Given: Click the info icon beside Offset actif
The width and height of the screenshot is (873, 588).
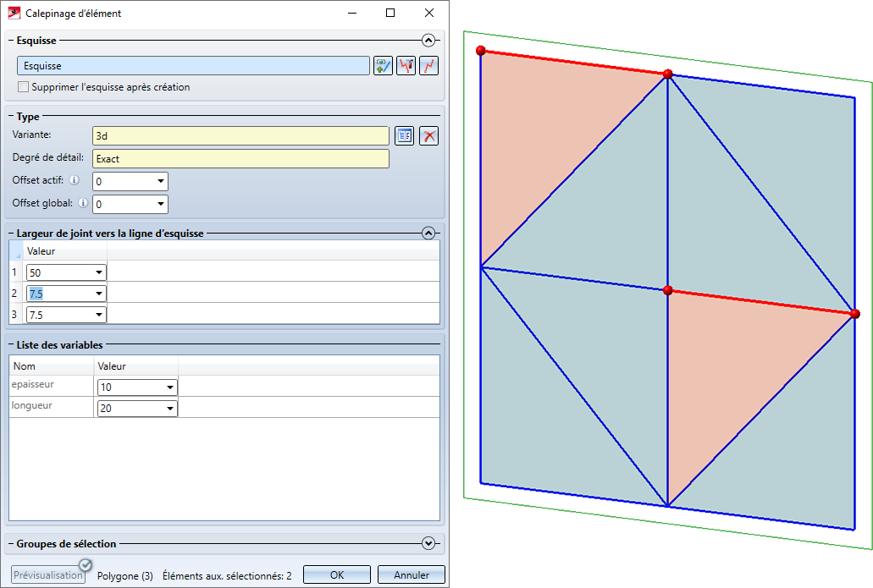Looking at the screenshot, I should tap(75, 180).
